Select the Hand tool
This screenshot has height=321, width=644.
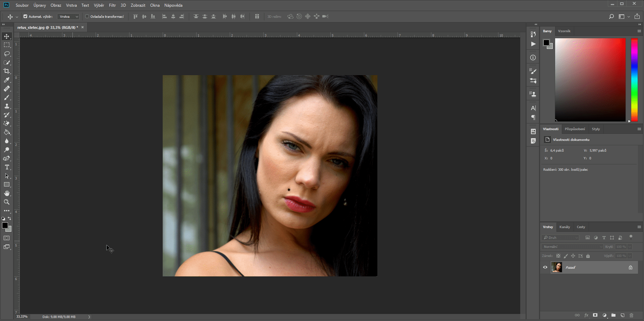(x=7, y=193)
